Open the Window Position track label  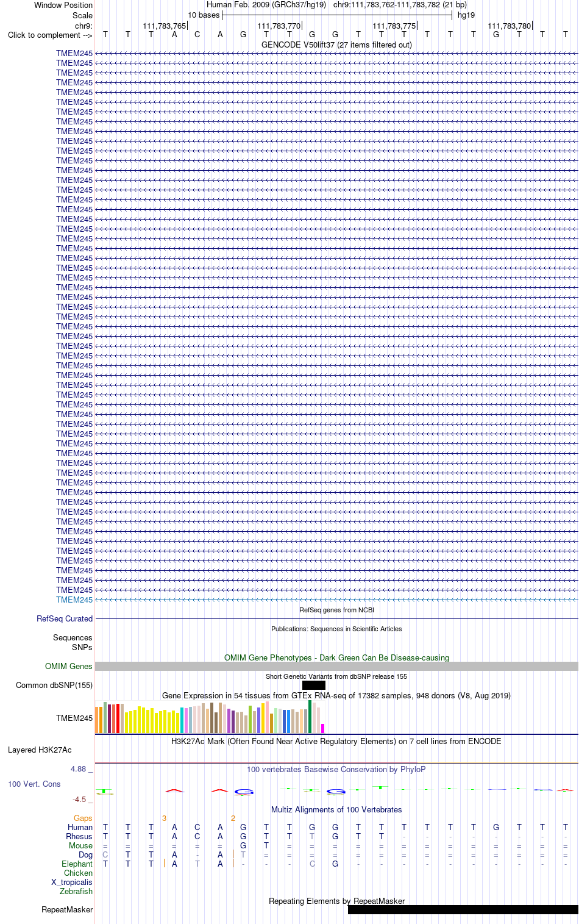tap(63, 5)
